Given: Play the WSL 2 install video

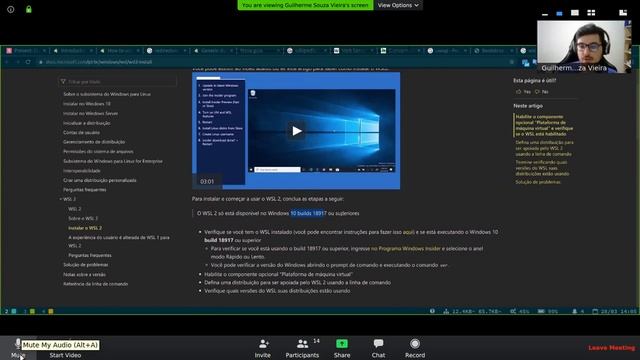Looking at the screenshot, I should pos(297,131).
